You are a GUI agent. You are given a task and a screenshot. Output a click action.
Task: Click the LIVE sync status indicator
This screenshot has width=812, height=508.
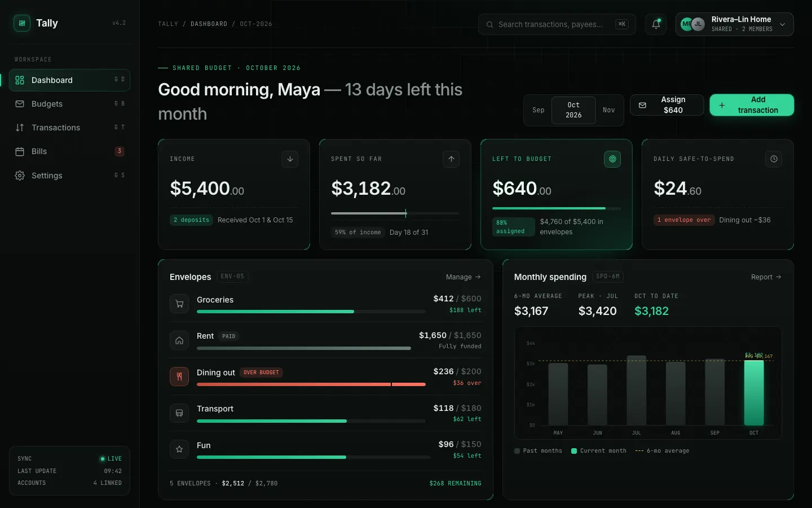[111, 459]
